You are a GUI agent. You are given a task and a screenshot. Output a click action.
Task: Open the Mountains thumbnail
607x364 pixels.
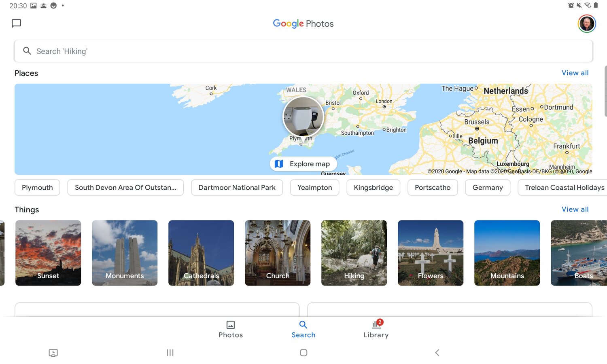(507, 253)
